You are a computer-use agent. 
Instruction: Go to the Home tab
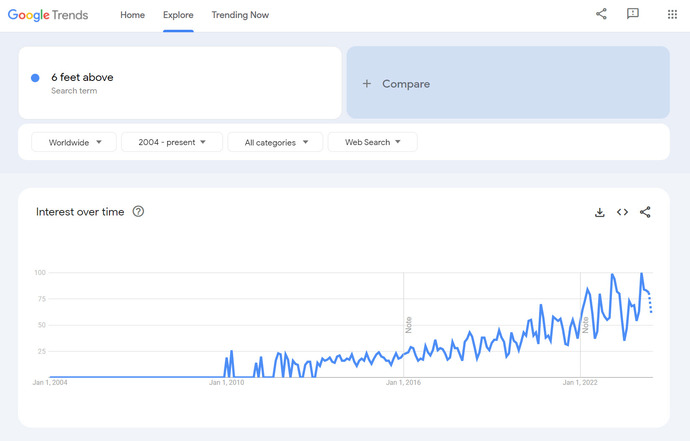132,15
